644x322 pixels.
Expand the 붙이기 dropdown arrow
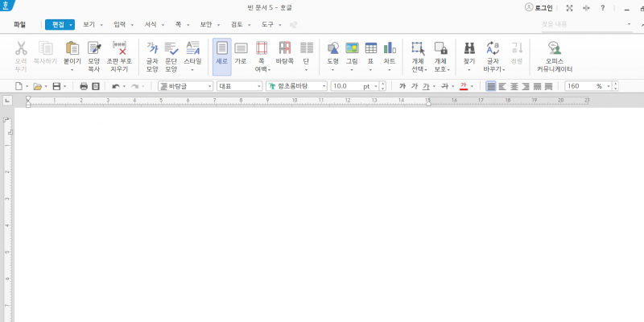(x=72, y=70)
